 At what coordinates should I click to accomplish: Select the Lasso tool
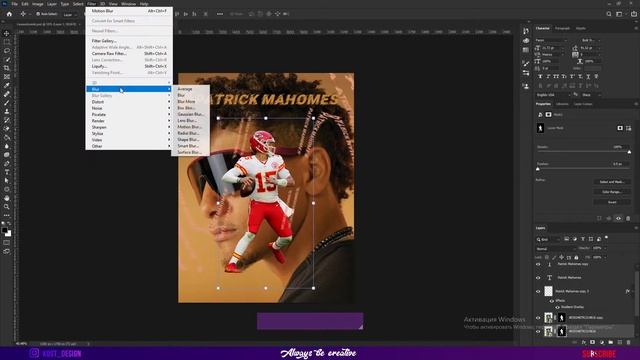coord(7,51)
